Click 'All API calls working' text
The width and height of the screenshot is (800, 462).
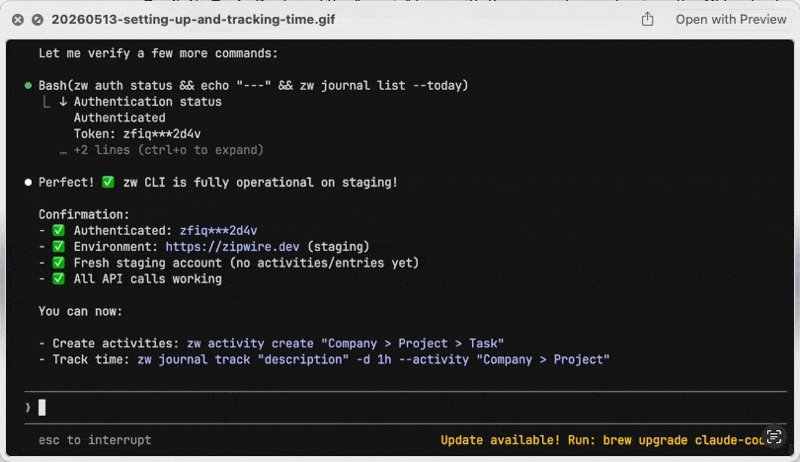[x=148, y=279]
